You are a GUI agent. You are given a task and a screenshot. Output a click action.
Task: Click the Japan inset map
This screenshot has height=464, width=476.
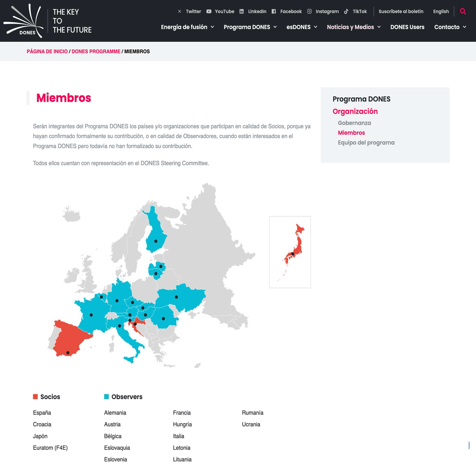coord(290,252)
